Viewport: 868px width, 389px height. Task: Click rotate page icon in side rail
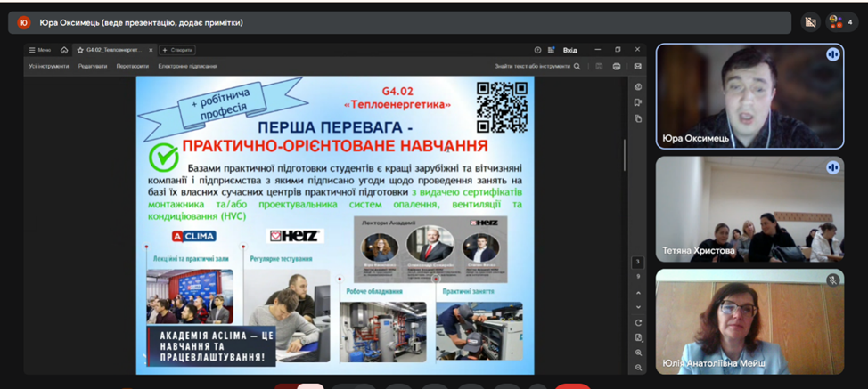coord(638,323)
